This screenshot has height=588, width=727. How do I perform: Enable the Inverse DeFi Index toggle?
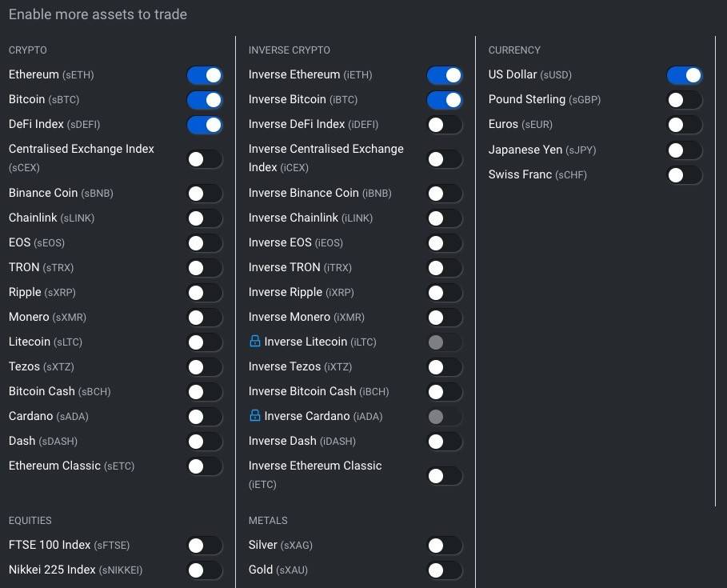pyautogui.click(x=445, y=125)
